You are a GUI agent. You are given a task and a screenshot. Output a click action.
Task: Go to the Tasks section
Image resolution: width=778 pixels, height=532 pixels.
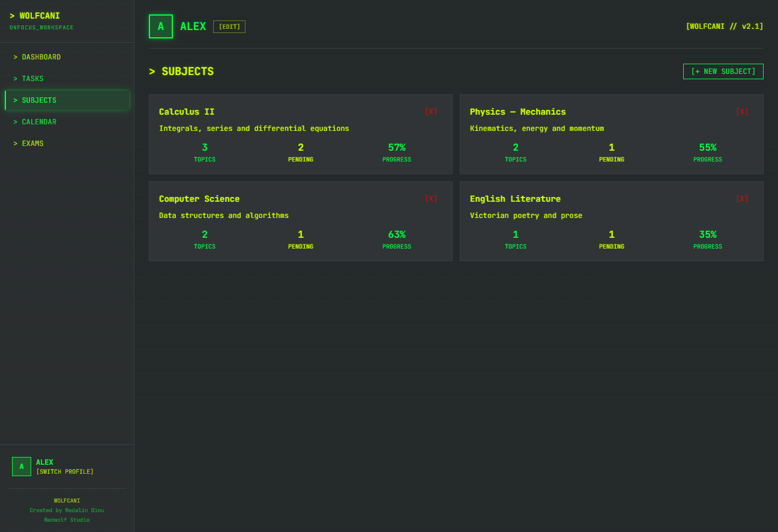pyautogui.click(x=67, y=79)
